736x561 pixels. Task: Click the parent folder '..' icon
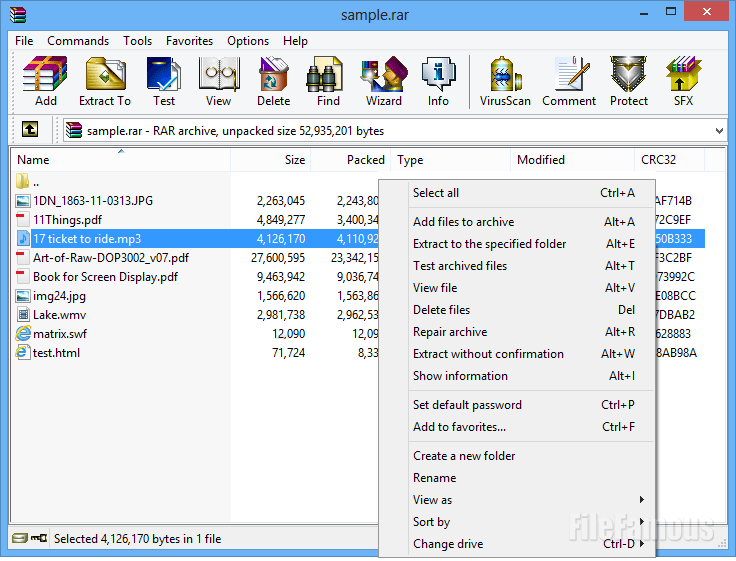pos(23,181)
